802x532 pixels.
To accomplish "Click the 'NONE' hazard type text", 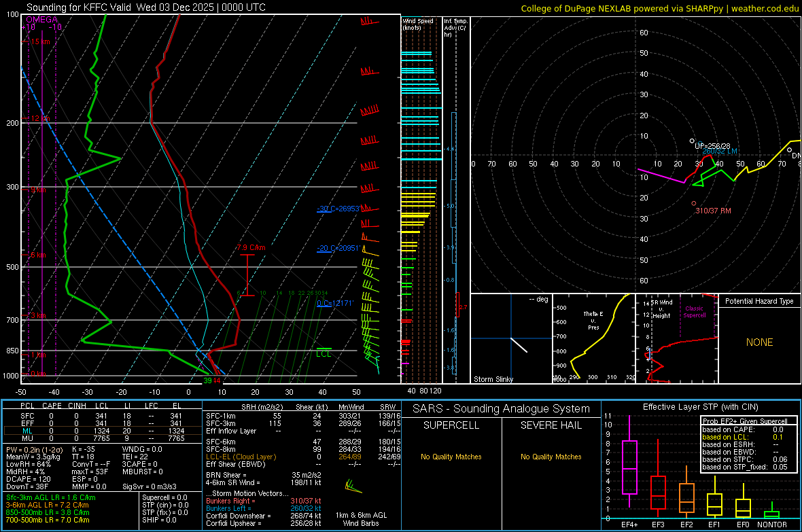I will [759, 342].
